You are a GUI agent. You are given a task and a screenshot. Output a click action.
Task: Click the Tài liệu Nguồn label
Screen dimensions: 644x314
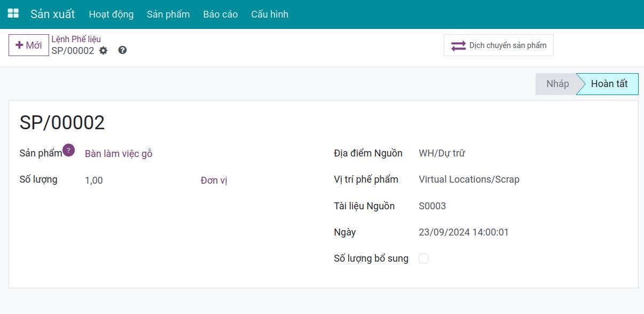(364, 206)
